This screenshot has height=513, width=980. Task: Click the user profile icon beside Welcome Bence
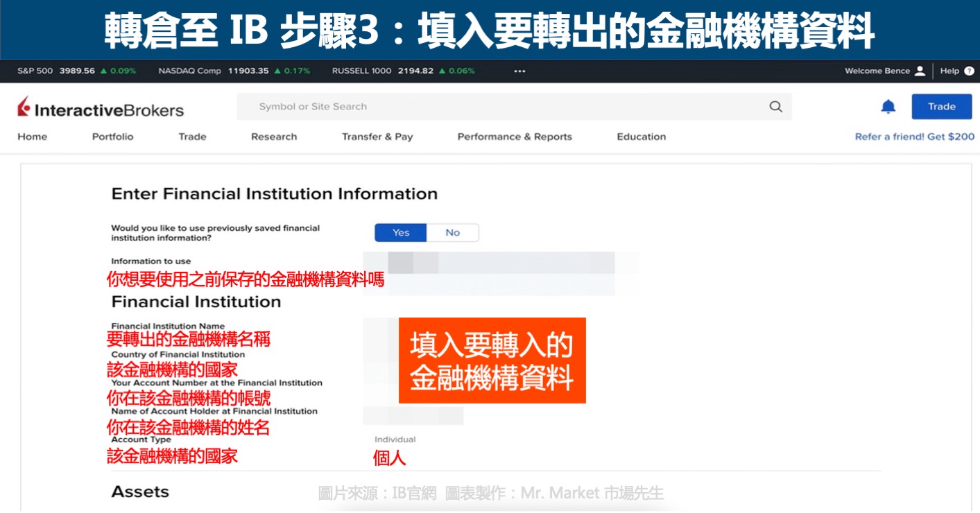(x=920, y=71)
